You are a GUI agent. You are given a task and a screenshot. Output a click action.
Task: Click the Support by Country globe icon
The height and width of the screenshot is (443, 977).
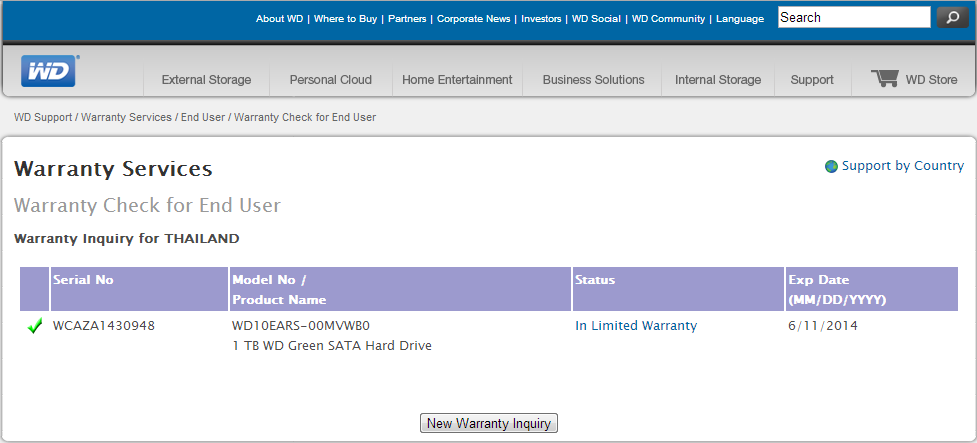(x=831, y=167)
